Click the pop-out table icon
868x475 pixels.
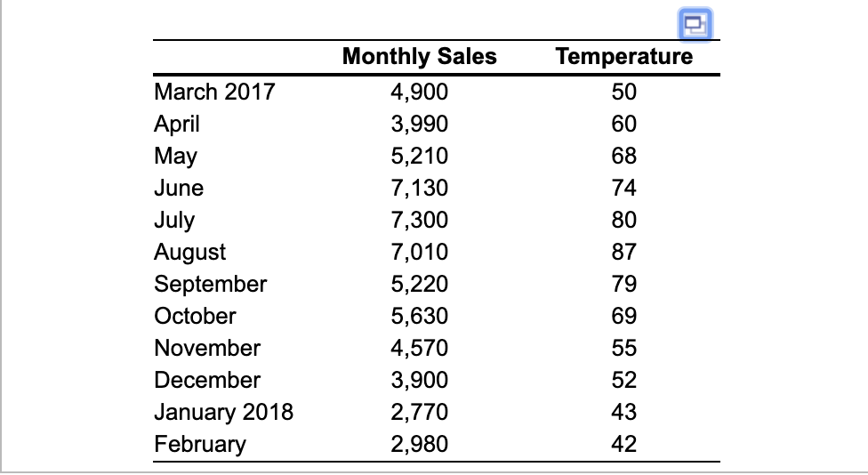click(695, 25)
